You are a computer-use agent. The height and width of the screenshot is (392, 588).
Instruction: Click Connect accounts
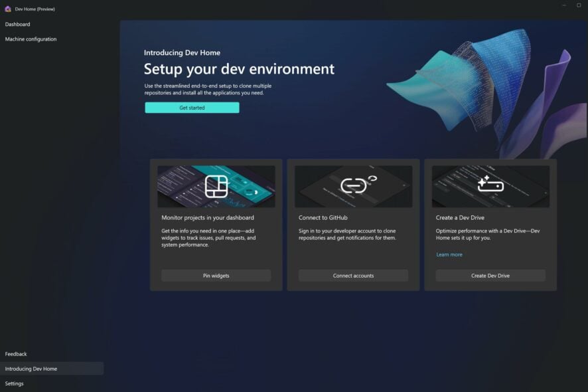pyautogui.click(x=352, y=275)
